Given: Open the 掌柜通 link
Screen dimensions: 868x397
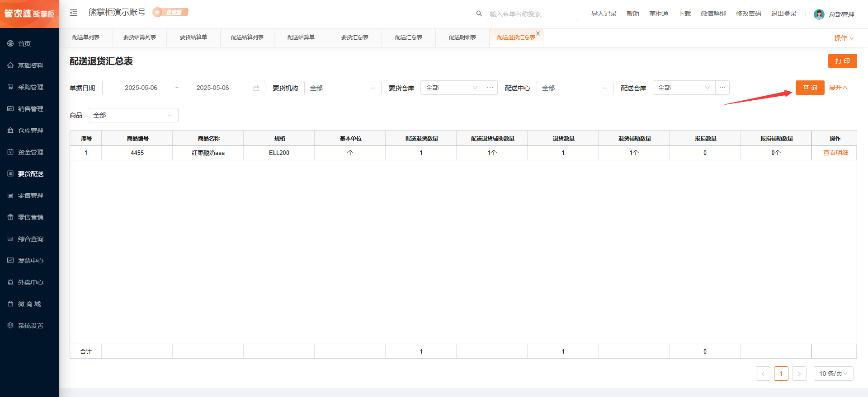Looking at the screenshot, I should pyautogui.click(x=659, y=14).
